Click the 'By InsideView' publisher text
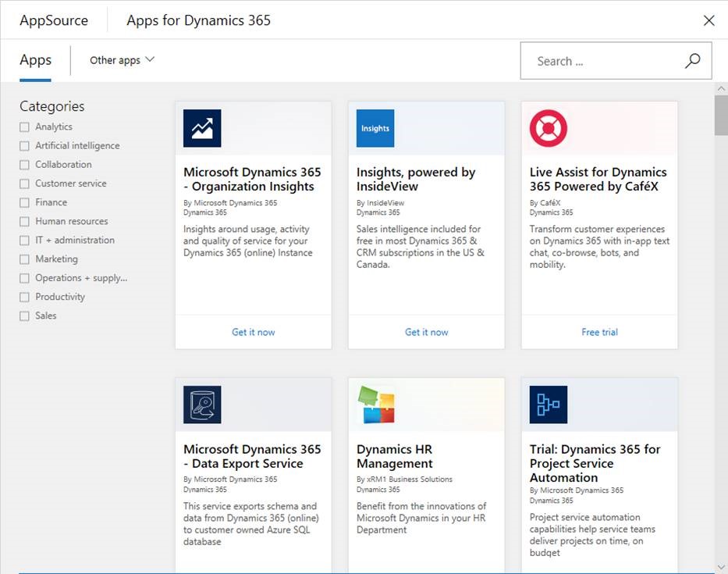Screen dimensions: 728x574 pyautogui.click(x=380, y=203)
